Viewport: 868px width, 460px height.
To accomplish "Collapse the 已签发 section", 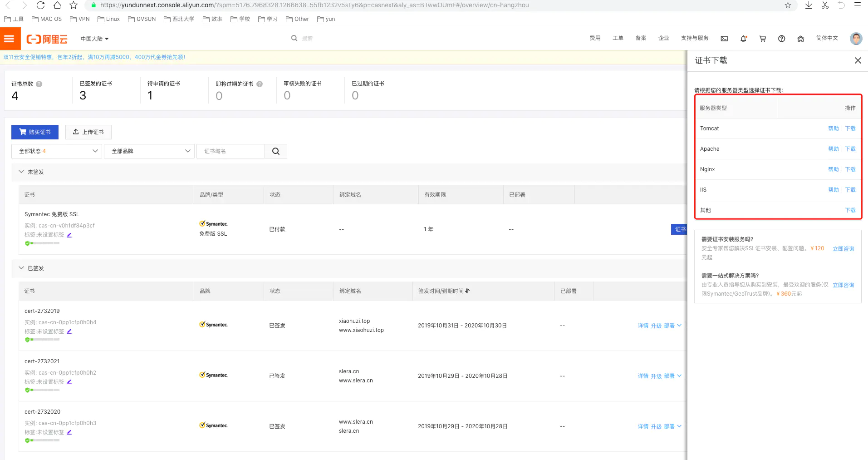I will click(21, 268).
